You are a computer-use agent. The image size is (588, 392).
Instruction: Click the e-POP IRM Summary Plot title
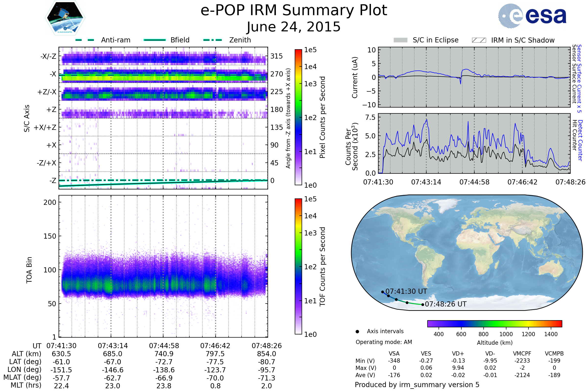click(294, 11)
